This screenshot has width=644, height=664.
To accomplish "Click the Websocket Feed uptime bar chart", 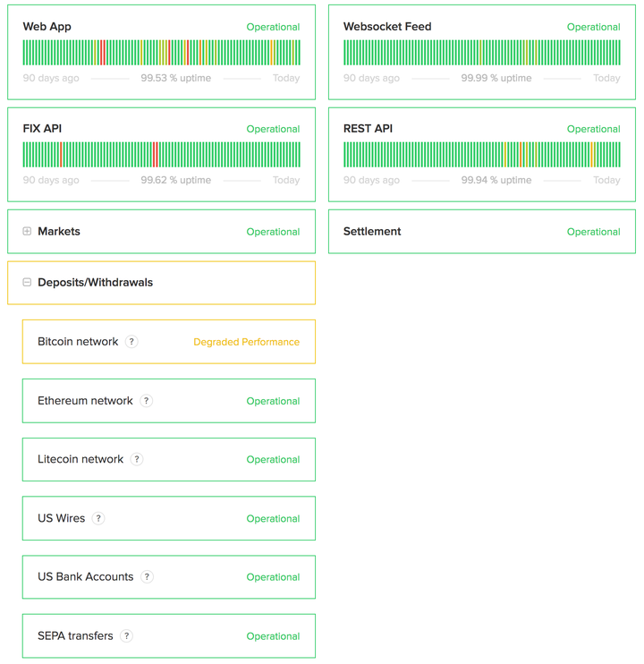I will tap(482, 53).
